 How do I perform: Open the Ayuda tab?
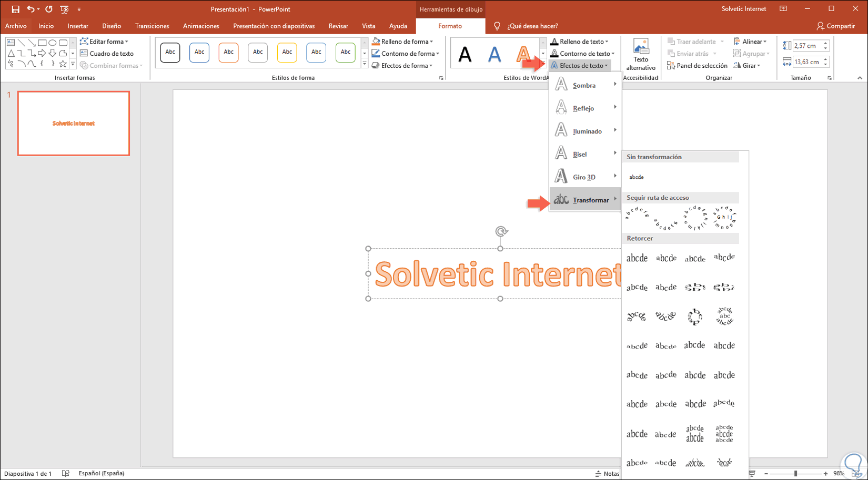tap(398, 26)
